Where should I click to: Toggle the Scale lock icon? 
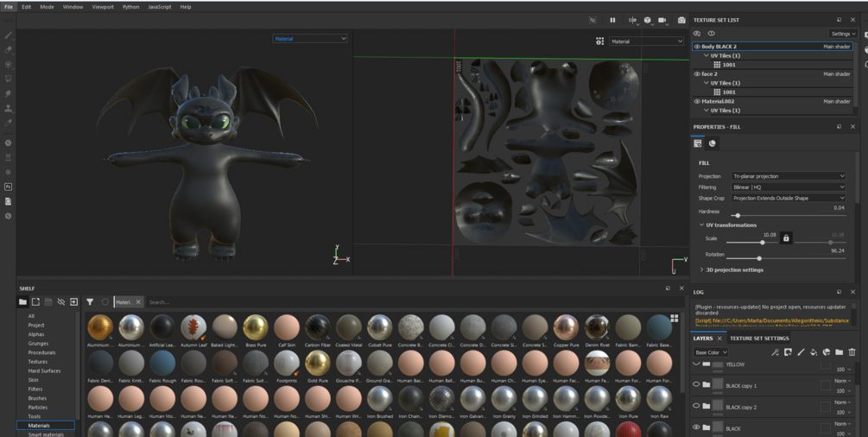tap(786, 237)
